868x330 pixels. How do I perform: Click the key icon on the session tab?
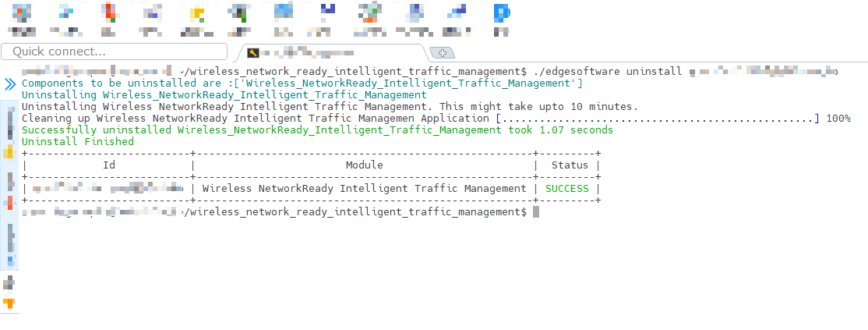(253, 53)
